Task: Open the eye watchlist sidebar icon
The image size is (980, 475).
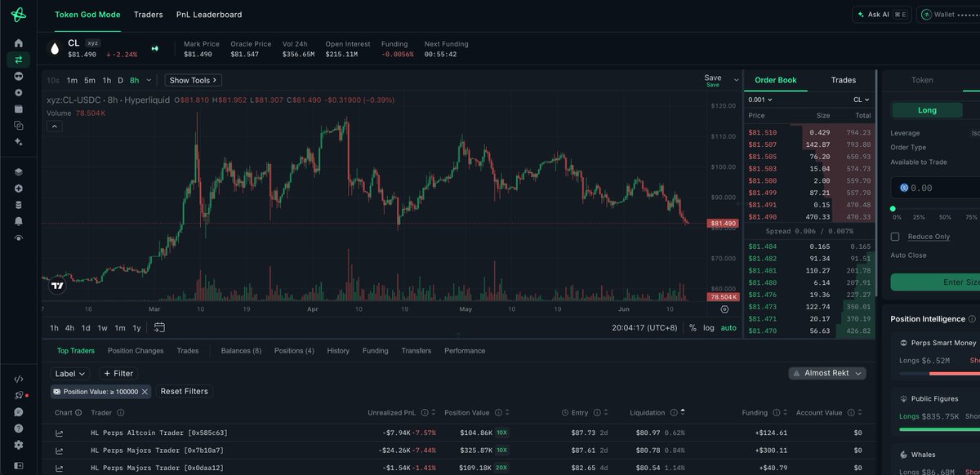Action: click(x=19, y=237)
